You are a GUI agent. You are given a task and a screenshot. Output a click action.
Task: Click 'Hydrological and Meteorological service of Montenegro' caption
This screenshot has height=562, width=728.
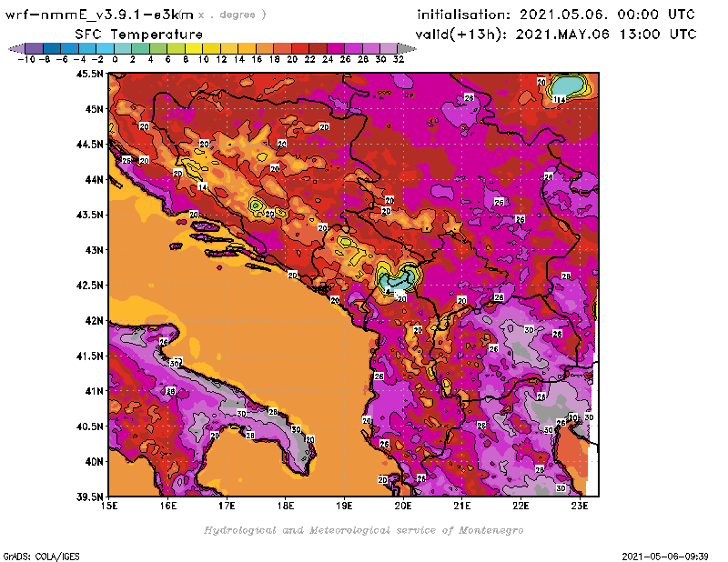pyautogui.click(x=363, y=530)
